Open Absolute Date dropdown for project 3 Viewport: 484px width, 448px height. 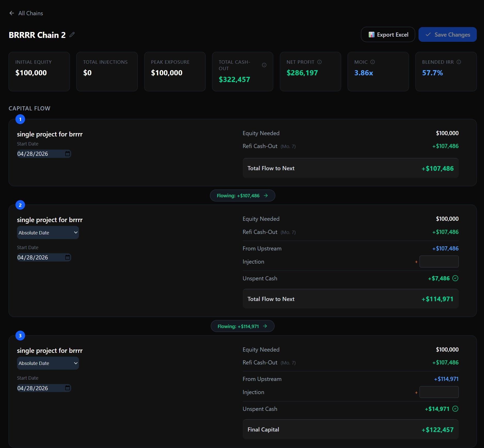tap(48, 363)
